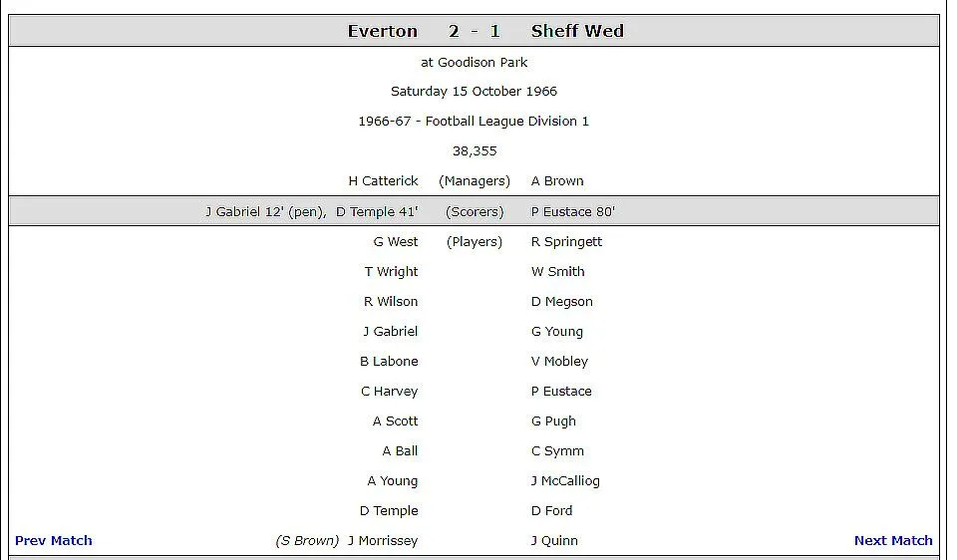957x560 pixels.
Task: Open the Prev Match link
Action: tap(54, 540)
